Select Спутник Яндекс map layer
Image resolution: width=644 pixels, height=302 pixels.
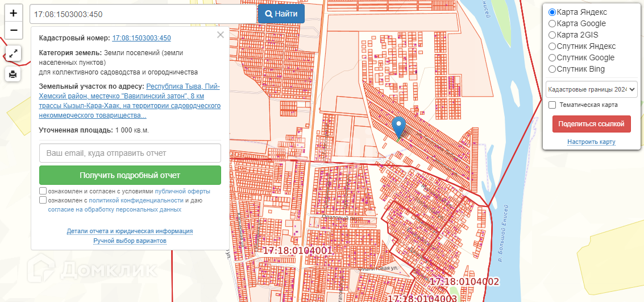pyautogui.click(x=552, y=47)
